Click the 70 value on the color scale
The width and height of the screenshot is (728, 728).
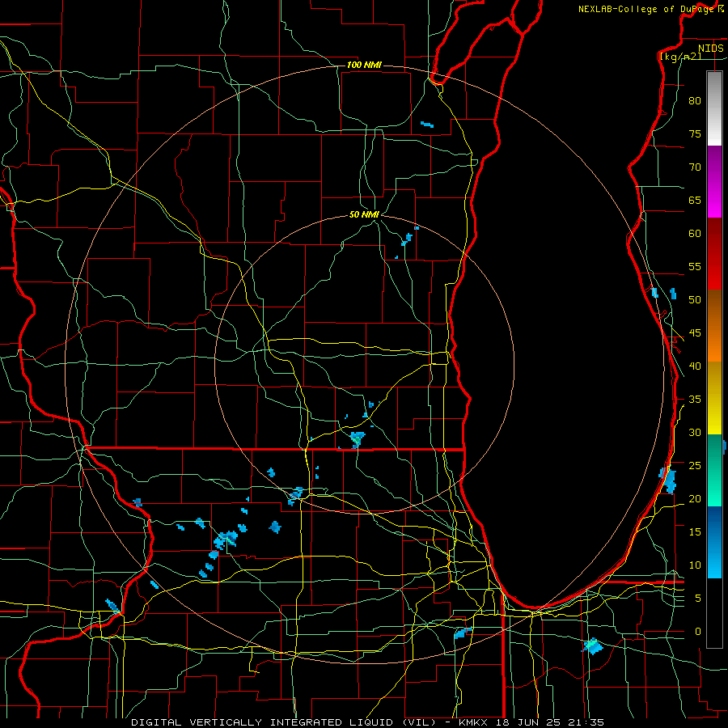pyautogui.click(x=695, y=167)
